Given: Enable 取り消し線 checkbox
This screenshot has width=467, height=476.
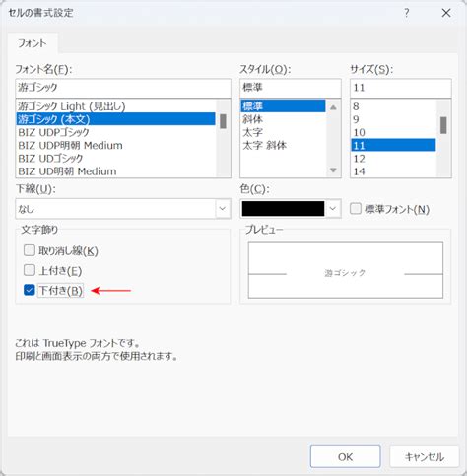Looking at the screenshot, I should point(30,250).
